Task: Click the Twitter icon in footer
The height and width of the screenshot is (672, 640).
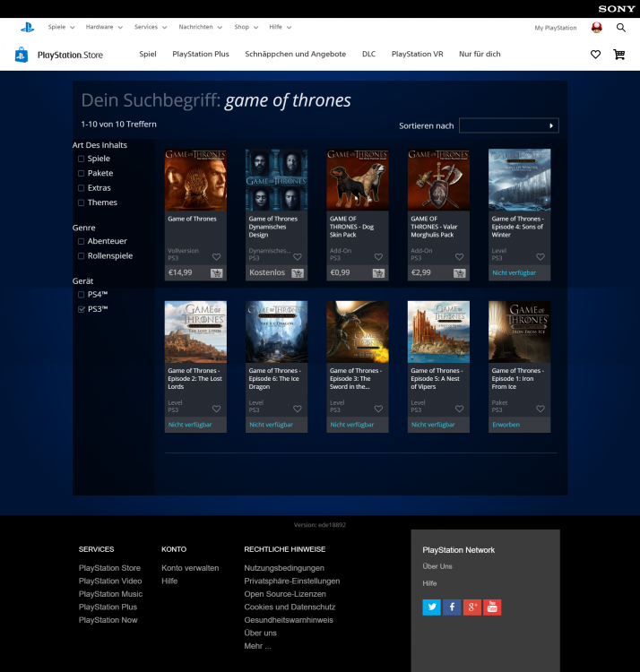Action: 432,607
